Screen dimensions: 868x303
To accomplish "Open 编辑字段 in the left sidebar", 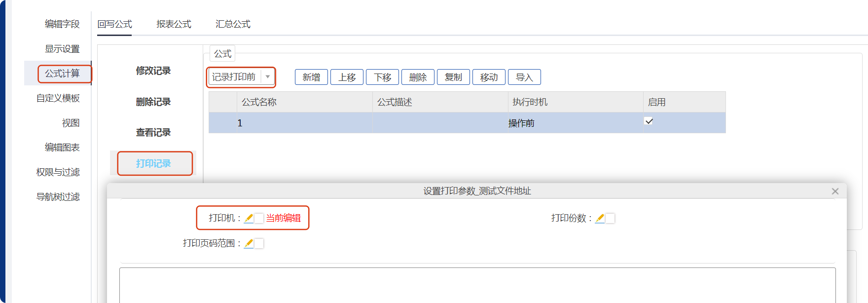I will point(62,24).
